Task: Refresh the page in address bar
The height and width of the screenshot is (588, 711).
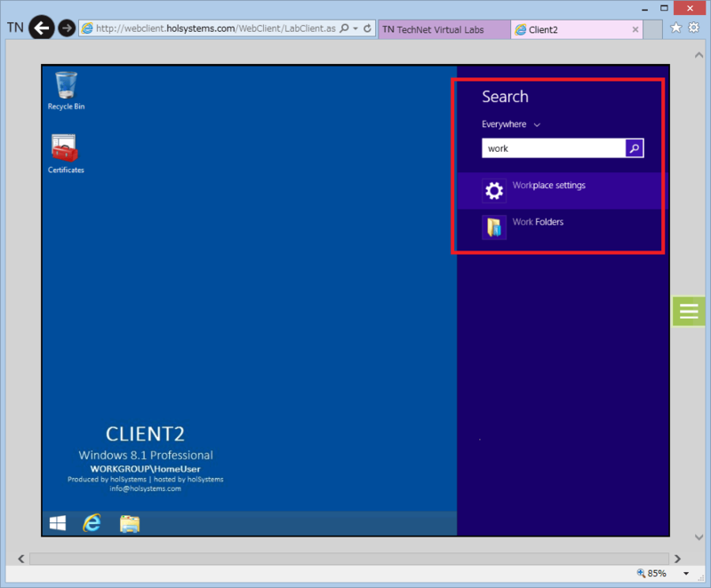Action: pyautogui.click(x=367, y=28)
